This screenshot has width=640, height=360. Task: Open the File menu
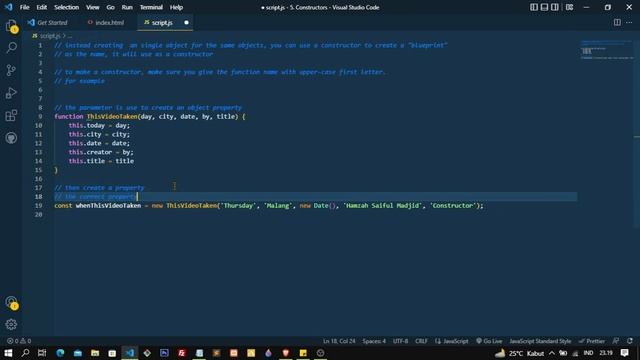24,7
